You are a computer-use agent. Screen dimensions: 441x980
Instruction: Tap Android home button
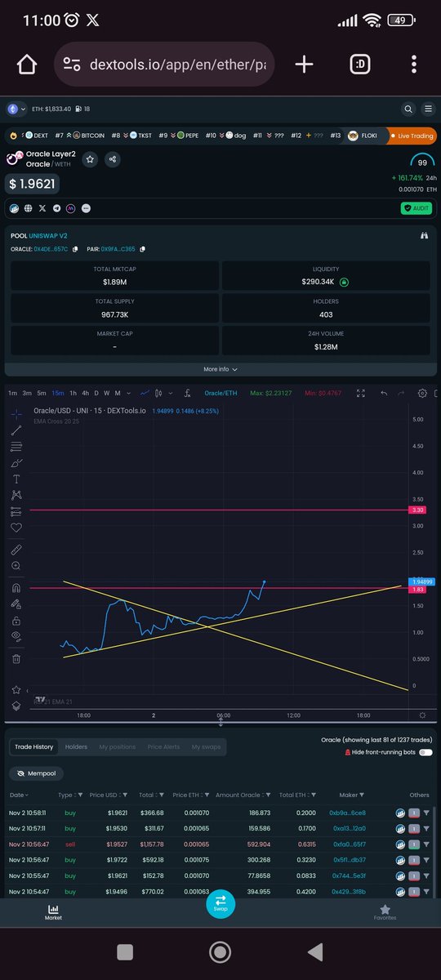[220, 951]
